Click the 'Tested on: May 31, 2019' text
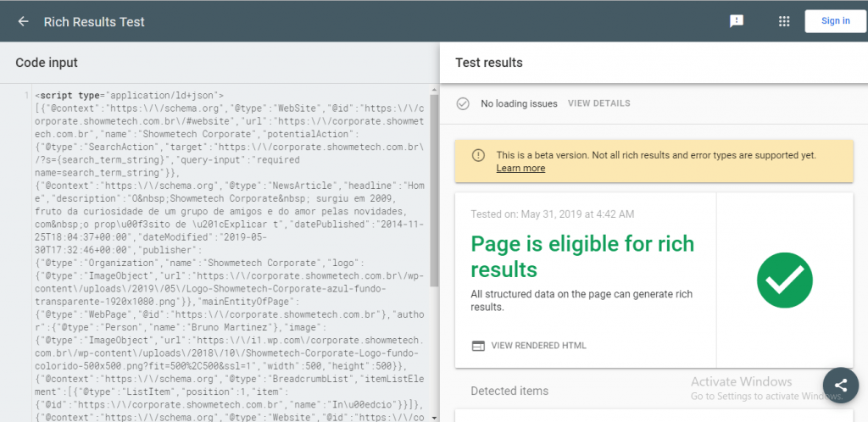This screenshot has width=868, height=422. tap(553, 214)
